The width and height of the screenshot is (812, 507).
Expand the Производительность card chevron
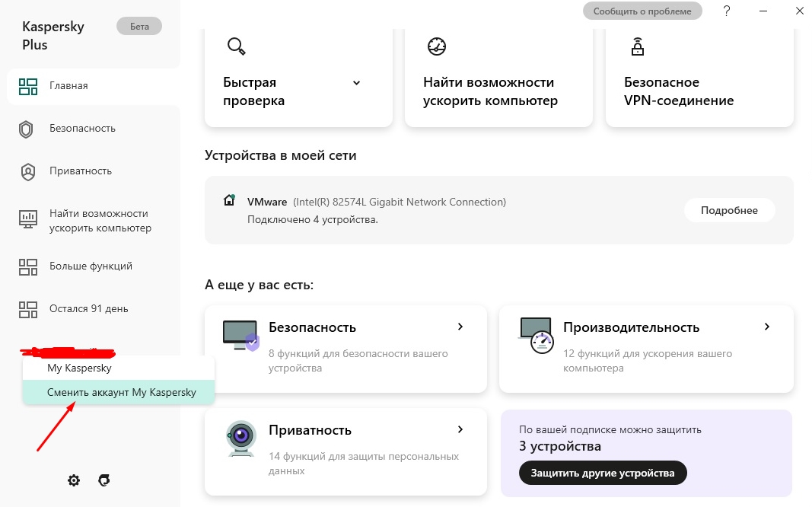coord(767,327)
